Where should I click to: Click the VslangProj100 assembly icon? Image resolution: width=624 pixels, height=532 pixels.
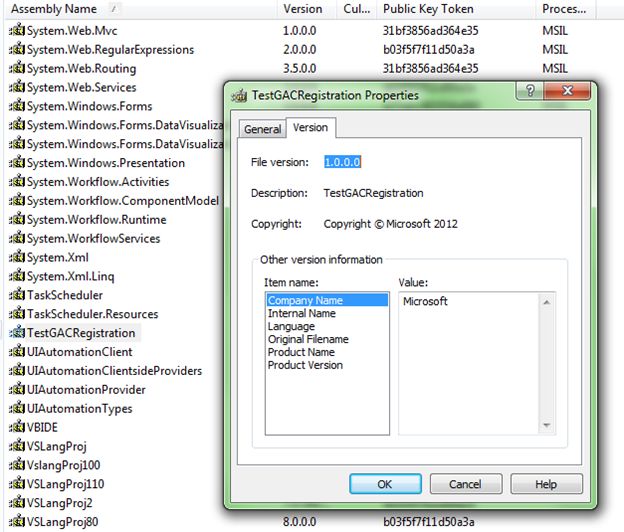pyautogui.click(x=17, y=465)
